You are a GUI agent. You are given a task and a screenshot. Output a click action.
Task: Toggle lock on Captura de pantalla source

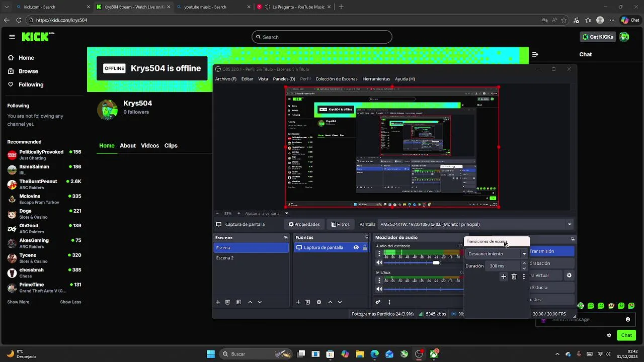pos(365,247)
